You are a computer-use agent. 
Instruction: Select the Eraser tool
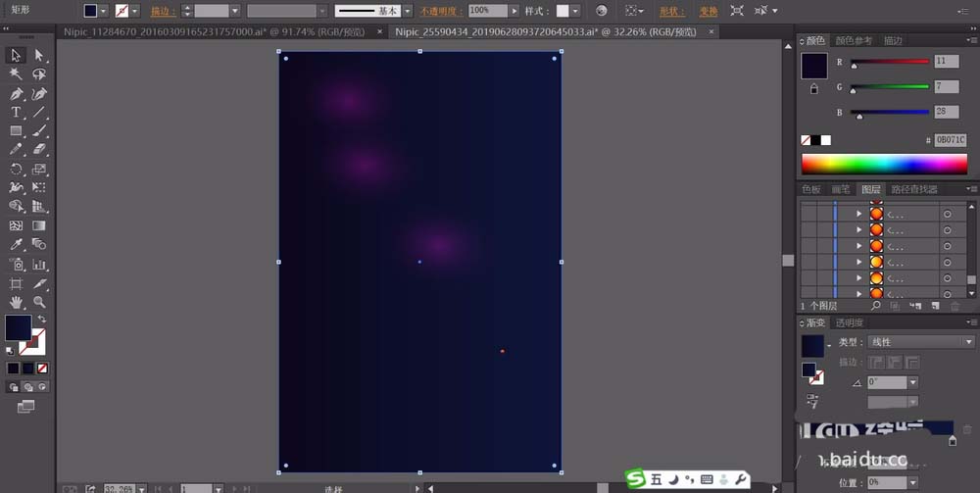pyautogui.click(x=39, y=150)
